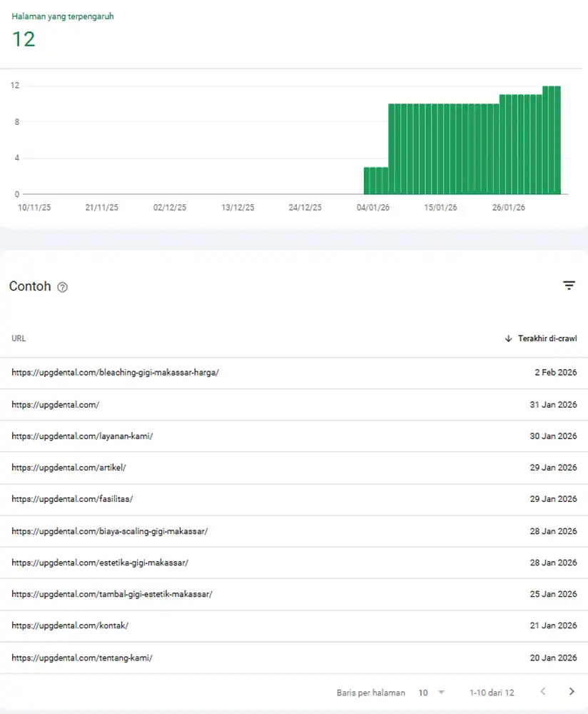Click the Contoh section heading
This screenshot has width=588, height=714.
(30, 286)
